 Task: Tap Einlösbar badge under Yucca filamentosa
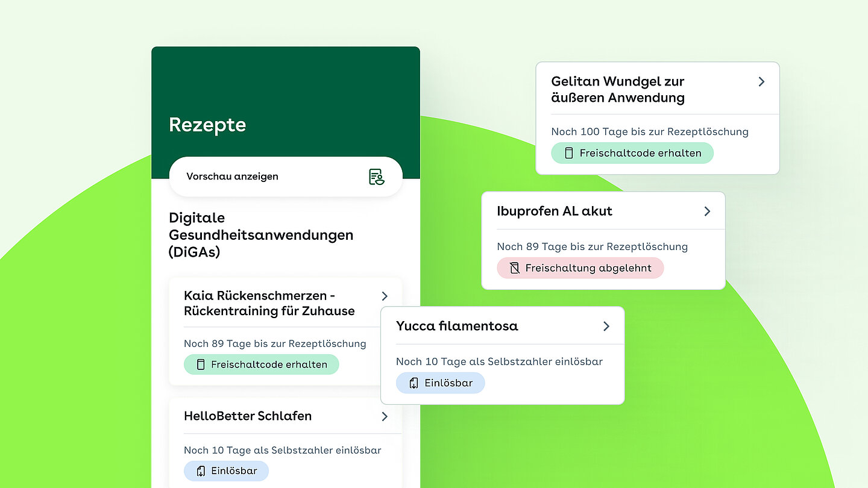(440, 383)
